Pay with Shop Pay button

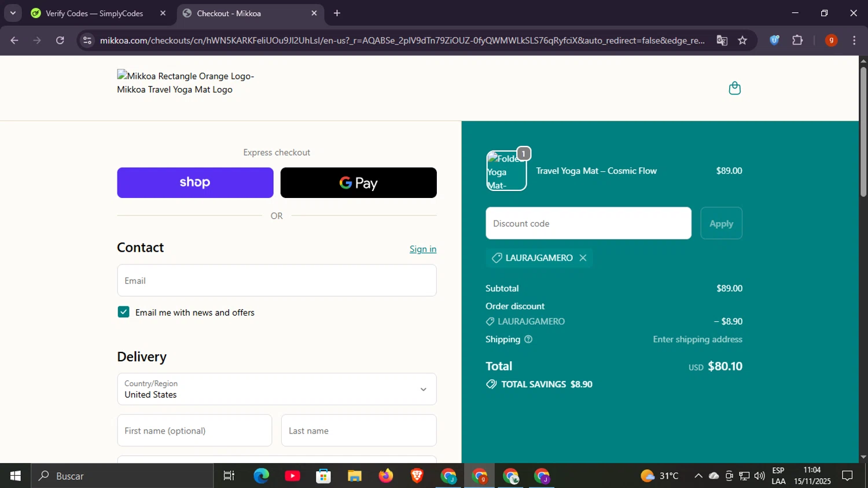(195, 183)
